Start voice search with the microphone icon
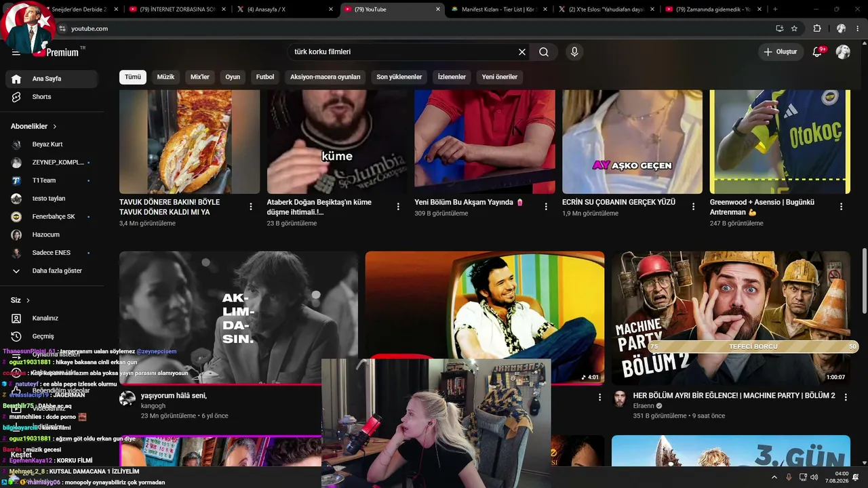868x488 pixels. (x=574, y=52)
